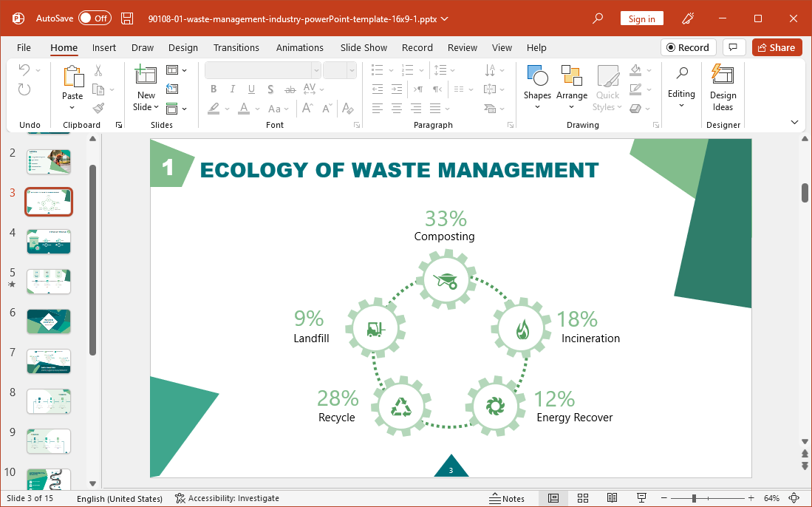This screenshot has height=507, width=812.
Task: Click the Save floppy disk icon
Action: (x=127, y=18)
